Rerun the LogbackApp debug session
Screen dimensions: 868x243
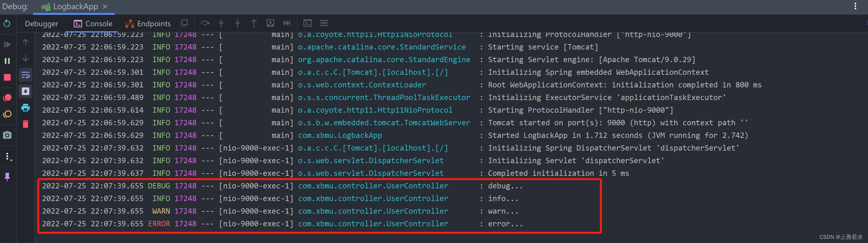coord(7,23)
